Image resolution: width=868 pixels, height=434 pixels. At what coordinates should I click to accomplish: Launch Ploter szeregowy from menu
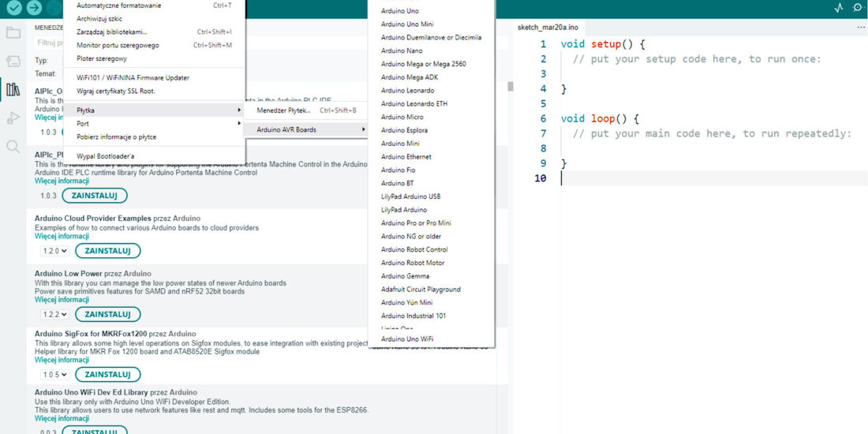[154, 58]
